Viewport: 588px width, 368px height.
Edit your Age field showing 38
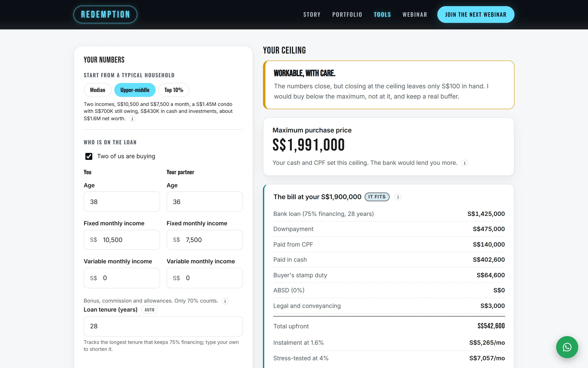[122, 202]
